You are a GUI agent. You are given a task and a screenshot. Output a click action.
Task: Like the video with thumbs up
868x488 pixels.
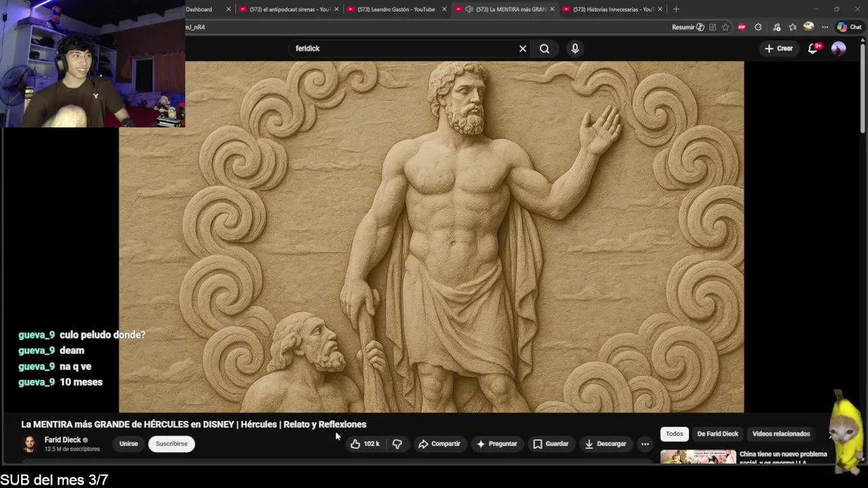[365, 444]
